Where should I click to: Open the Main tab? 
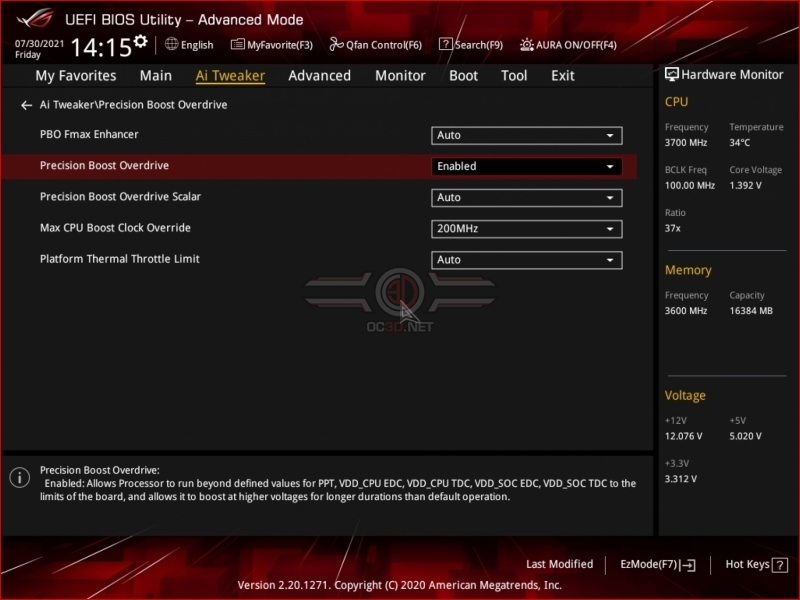coord(156,76)
